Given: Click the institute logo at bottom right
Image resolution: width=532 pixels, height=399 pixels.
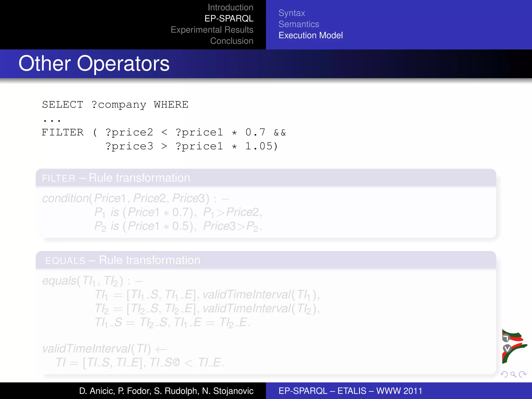Looking at the screenshot, I should coord(514,347).
